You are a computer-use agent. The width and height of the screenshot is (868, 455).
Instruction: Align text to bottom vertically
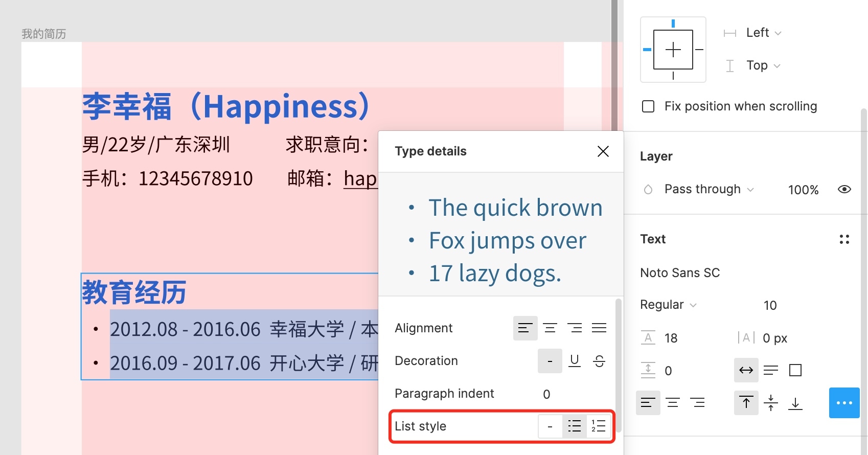tap(795, 403)
